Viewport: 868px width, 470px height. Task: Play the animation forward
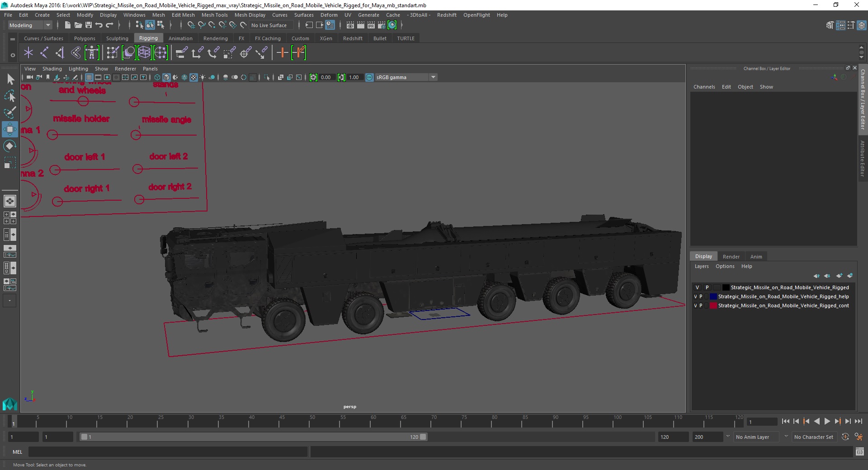click(827, 421)
